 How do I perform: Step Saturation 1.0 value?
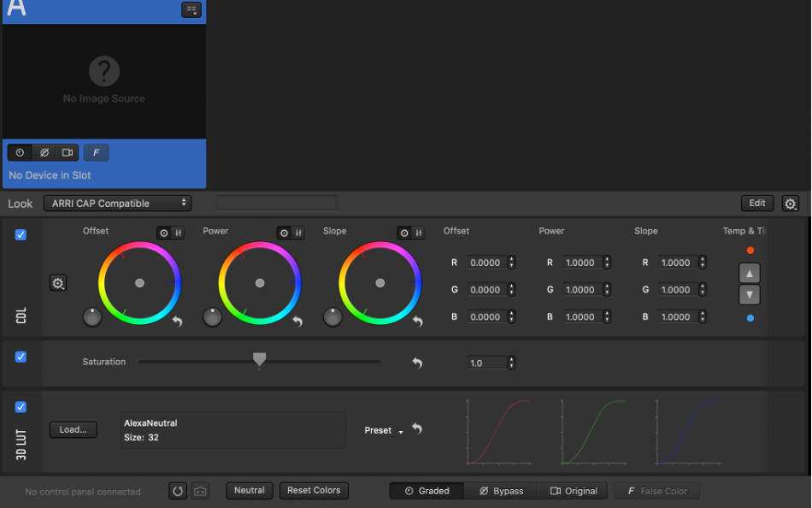[x=511, y=363]
